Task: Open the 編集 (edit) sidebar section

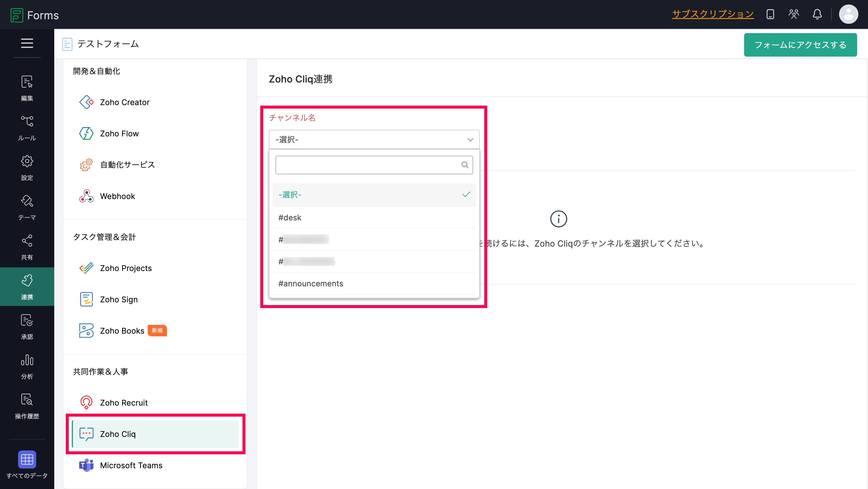Action: (x=27, y=88)
